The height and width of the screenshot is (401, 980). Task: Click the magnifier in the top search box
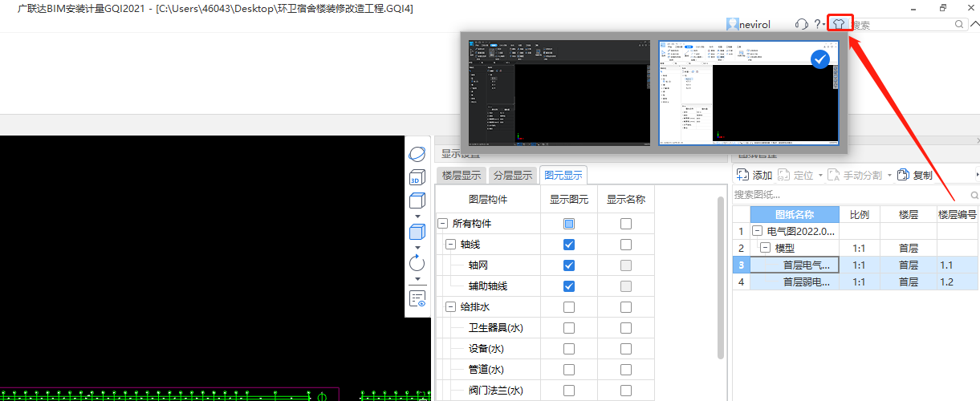tap(959, 25)
